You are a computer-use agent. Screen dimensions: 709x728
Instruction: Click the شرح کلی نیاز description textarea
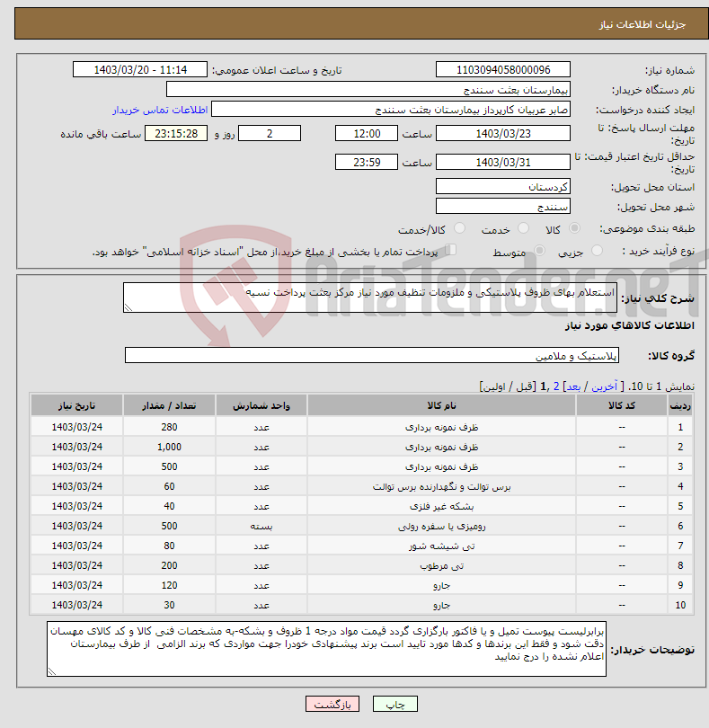pyautogui.click(x=370, y=297)
